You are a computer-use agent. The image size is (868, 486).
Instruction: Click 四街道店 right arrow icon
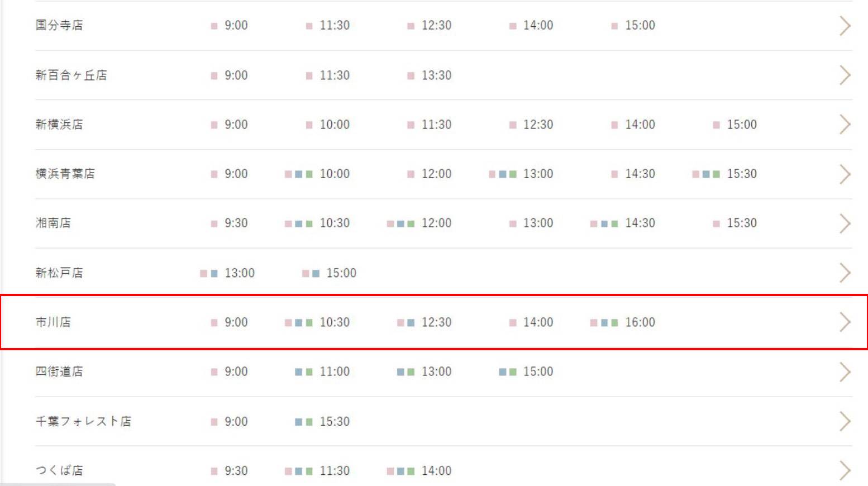coord(845,372)
